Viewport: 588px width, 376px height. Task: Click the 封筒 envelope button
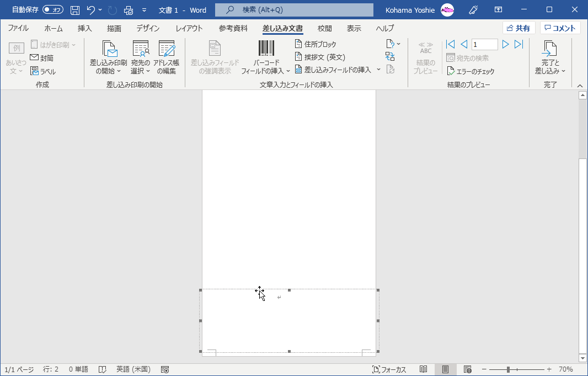(41, 58)
